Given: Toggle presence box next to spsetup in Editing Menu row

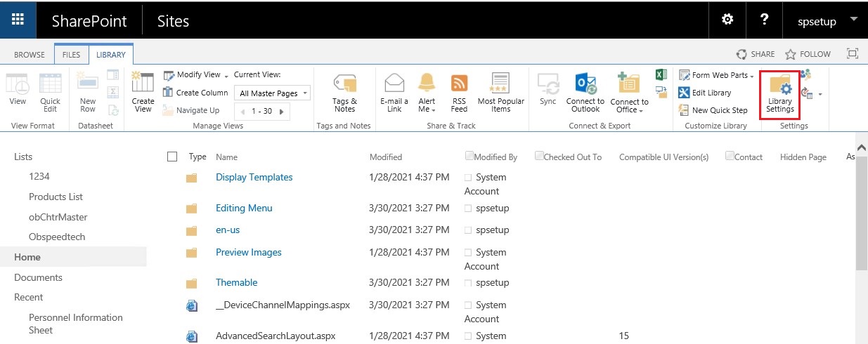Looking at the screenshot, I should coord(468,209).
